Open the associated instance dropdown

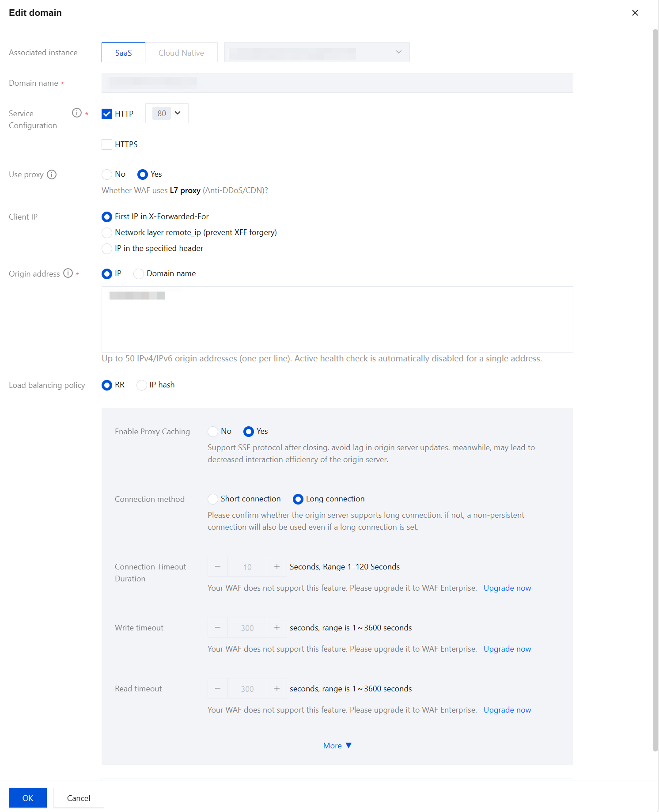317,53
